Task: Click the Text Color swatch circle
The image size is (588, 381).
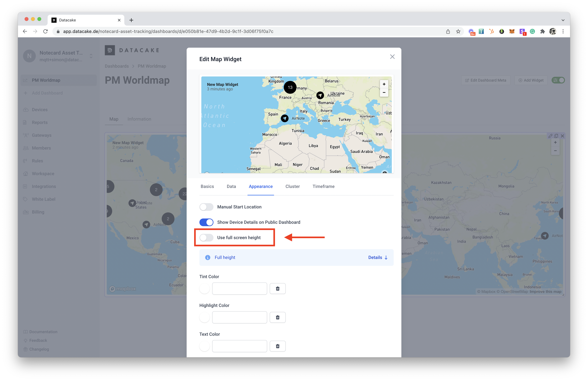Action: pos(205,346)
